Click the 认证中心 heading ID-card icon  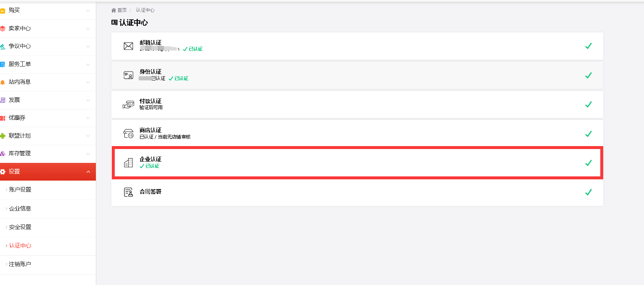[114, 22]
